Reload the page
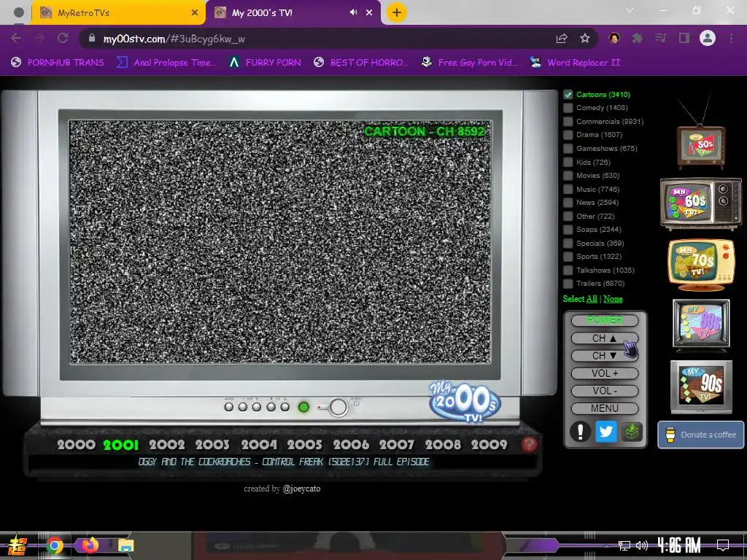This screenshot has height=560, width=747. click(63, 39)
